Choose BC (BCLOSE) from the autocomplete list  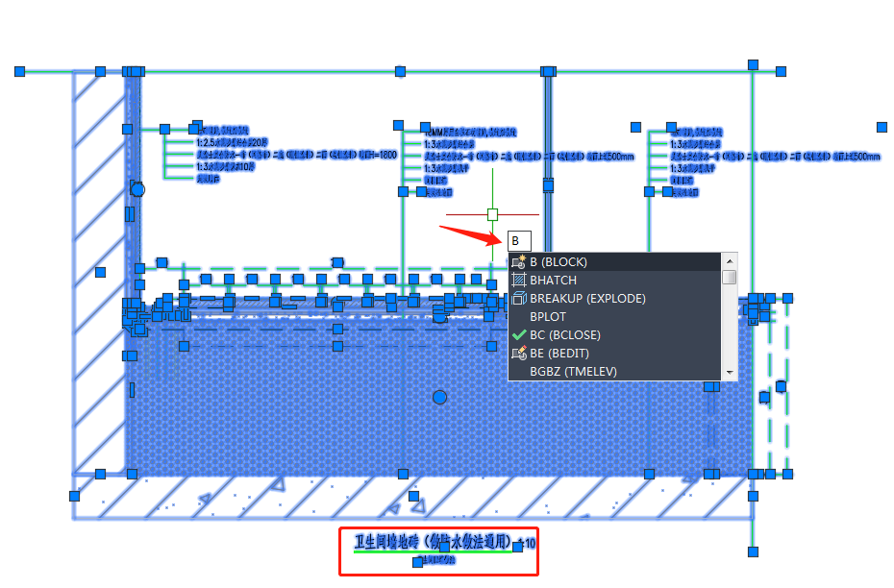(x=614, y=335)
